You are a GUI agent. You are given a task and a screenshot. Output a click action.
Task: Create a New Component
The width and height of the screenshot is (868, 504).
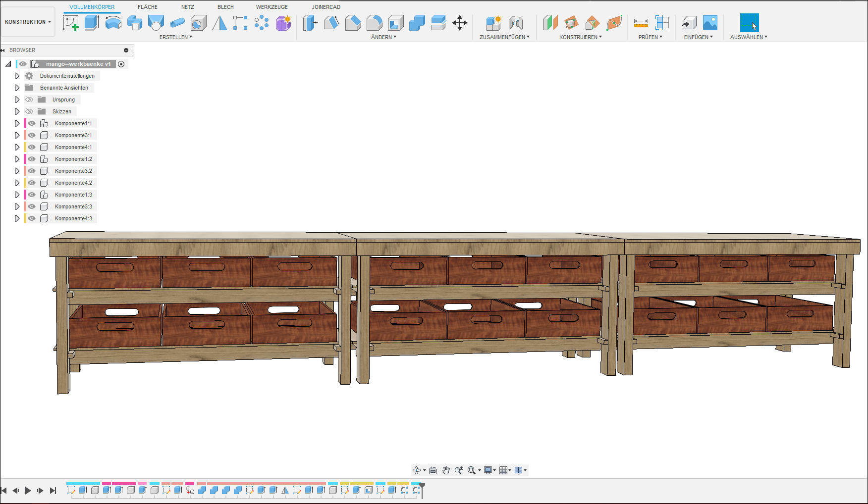coord(494,23)
